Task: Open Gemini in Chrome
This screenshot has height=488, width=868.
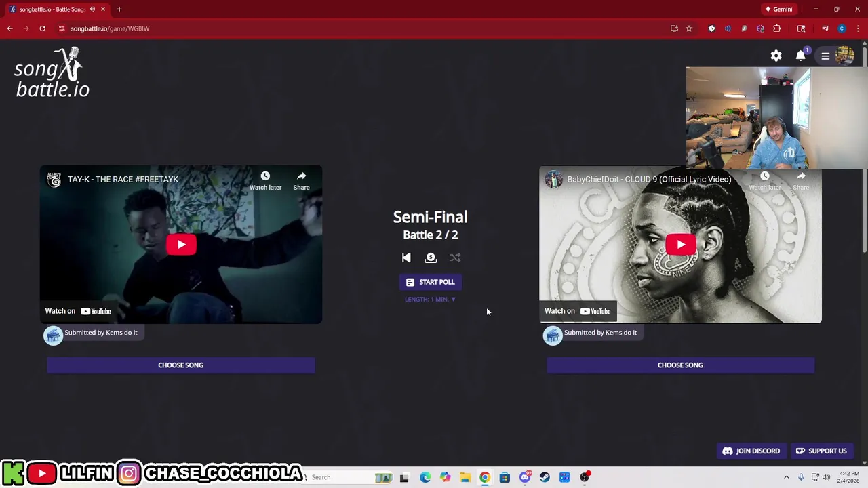Action: pos(778,9)
